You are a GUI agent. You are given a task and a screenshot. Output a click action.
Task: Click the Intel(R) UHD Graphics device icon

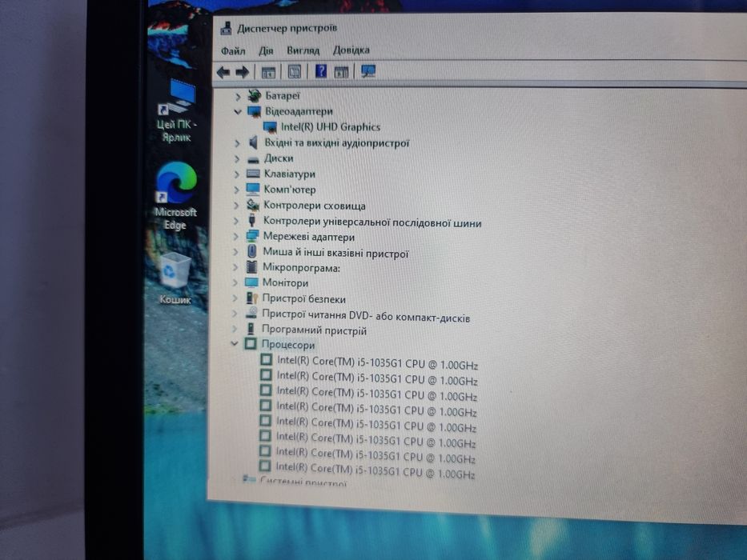(x=270, y=128)
